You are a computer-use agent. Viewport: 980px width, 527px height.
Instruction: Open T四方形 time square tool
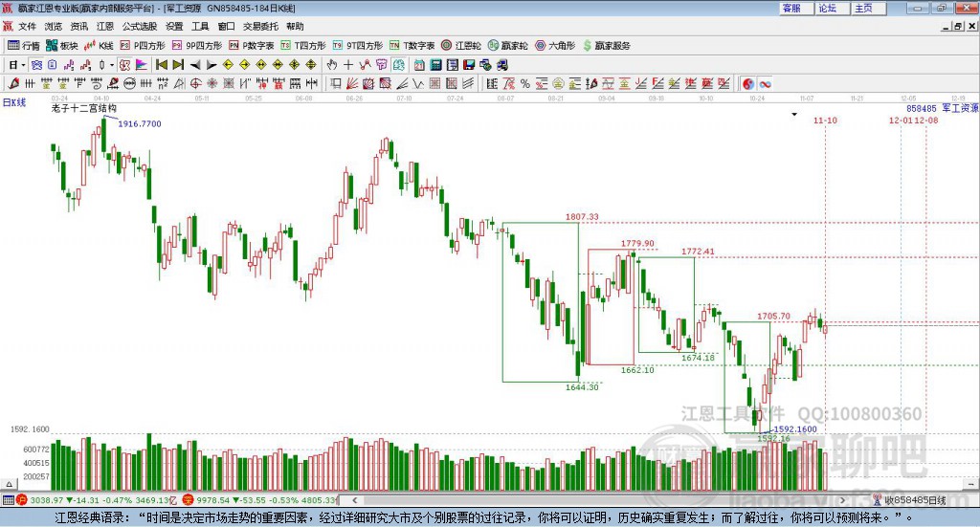303,46
